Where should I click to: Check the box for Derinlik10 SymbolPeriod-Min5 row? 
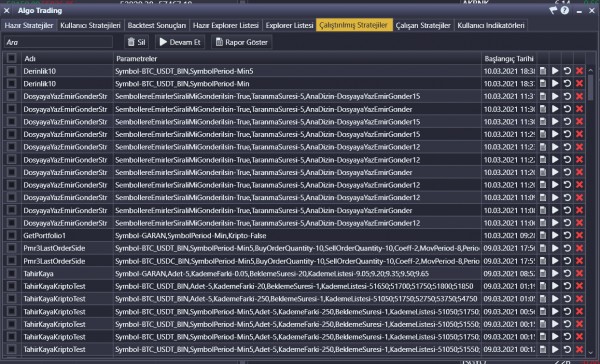click(11, 71)
